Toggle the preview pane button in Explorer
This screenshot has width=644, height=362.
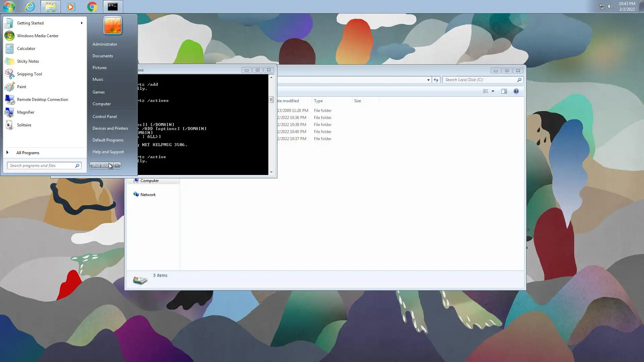click(504, 91)
